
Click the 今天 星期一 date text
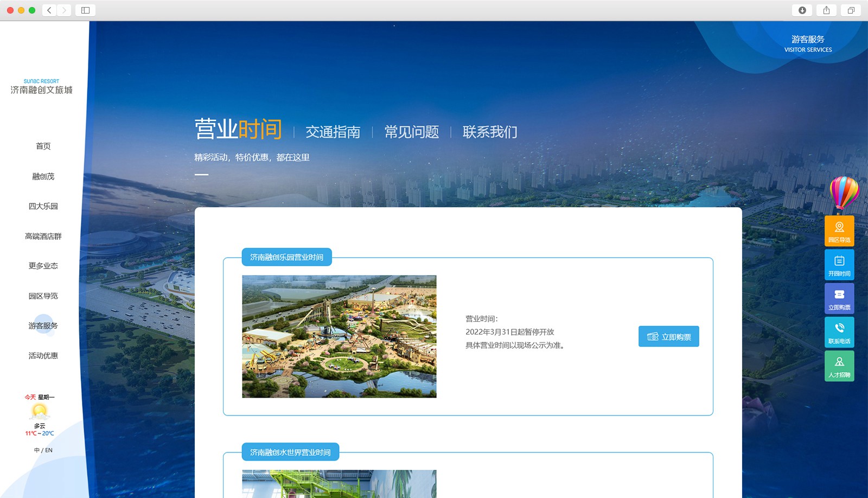pyautogui.click(x=40, y=397)
